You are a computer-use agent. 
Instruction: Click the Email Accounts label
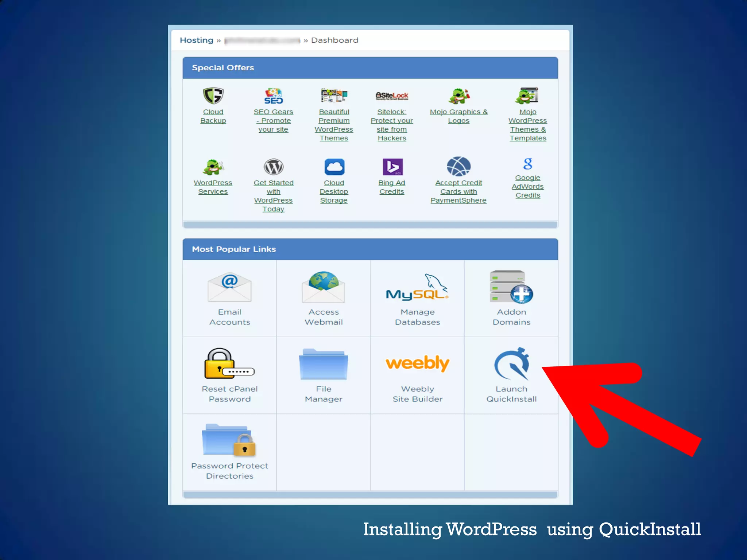(x=229, y=317)
